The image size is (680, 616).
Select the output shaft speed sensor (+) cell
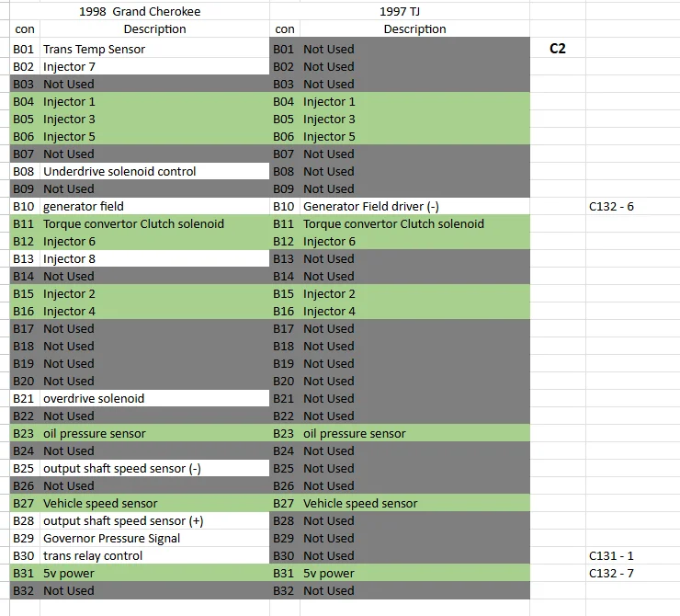pos(154,521)
